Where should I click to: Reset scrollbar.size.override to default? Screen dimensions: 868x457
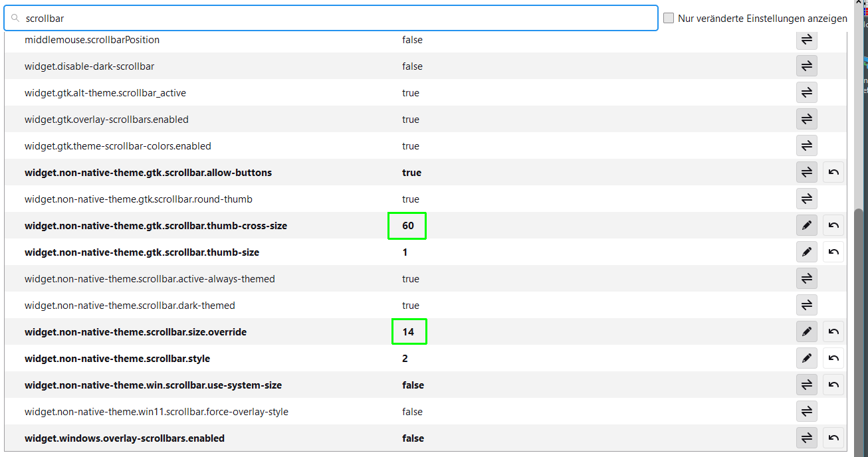pyautogui.click(x=833, y=332)
